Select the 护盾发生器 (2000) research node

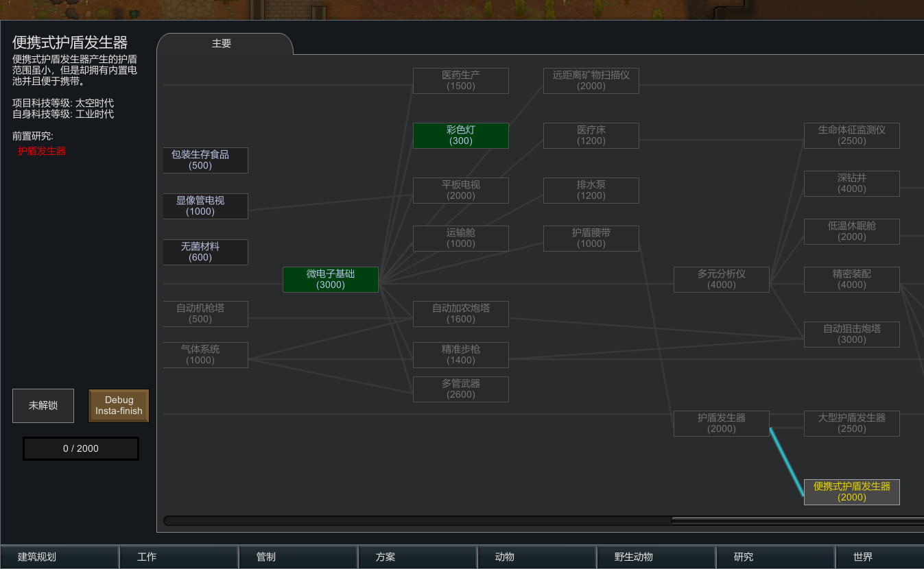(x=721, y=423)
